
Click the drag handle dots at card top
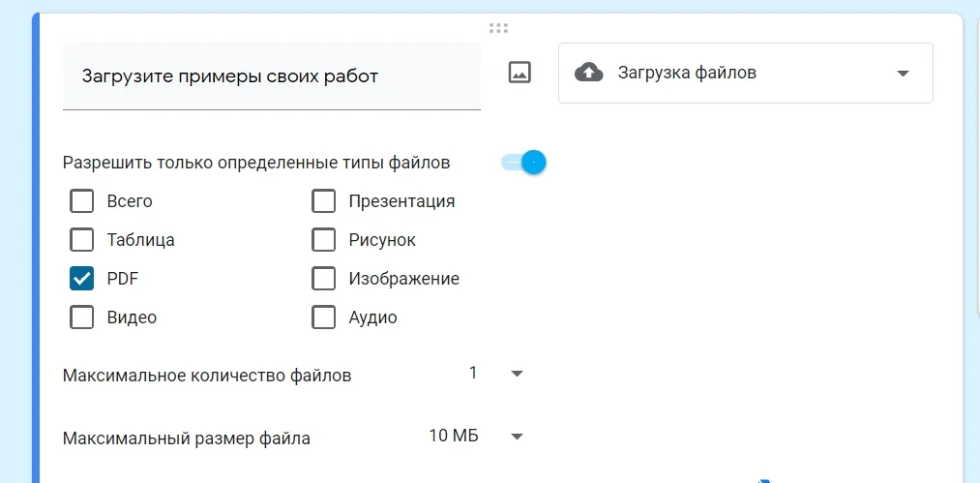pos(498,28)
